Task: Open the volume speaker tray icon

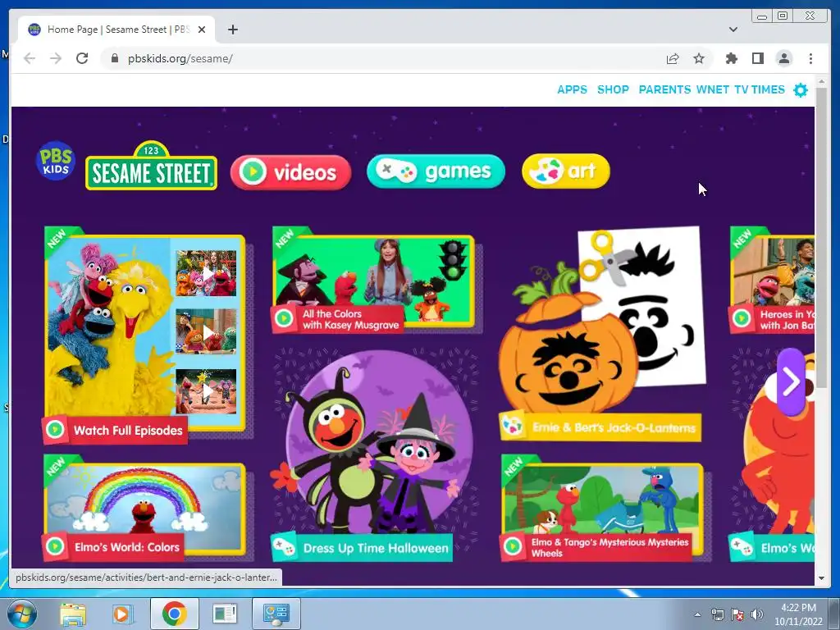Action: coord(757,614)
